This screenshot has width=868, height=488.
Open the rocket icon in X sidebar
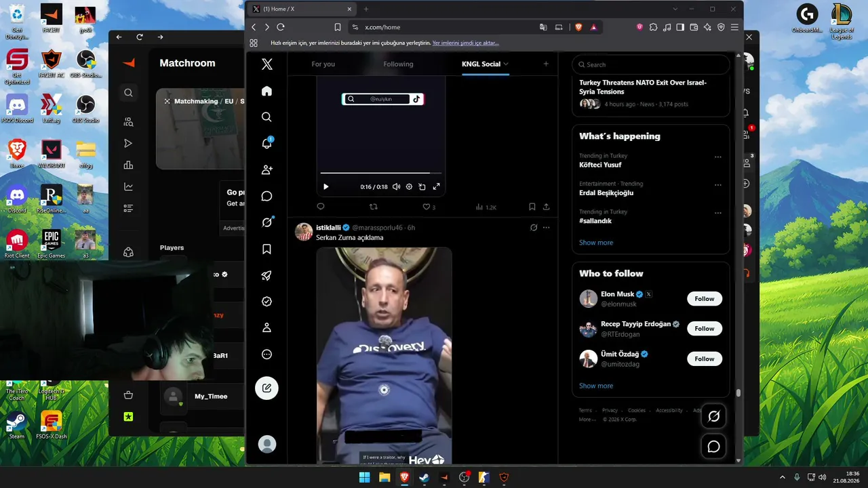click(267, 275)
